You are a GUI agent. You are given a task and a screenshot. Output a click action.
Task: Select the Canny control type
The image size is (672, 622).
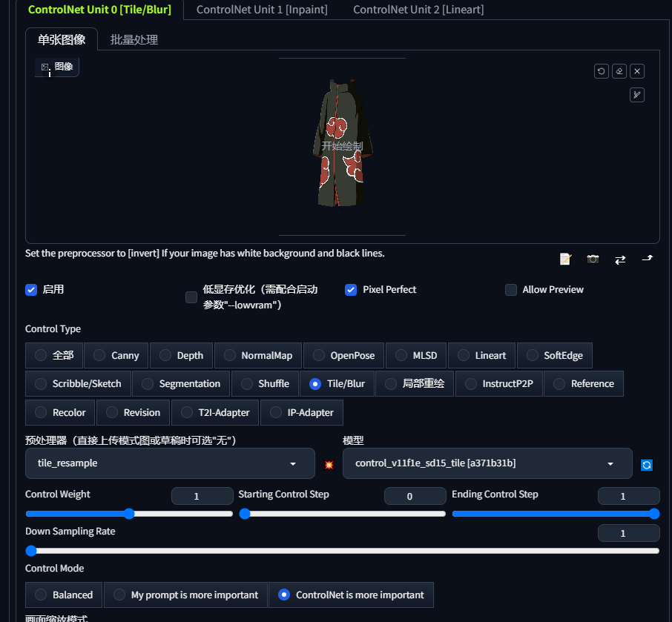click(116, 356)
